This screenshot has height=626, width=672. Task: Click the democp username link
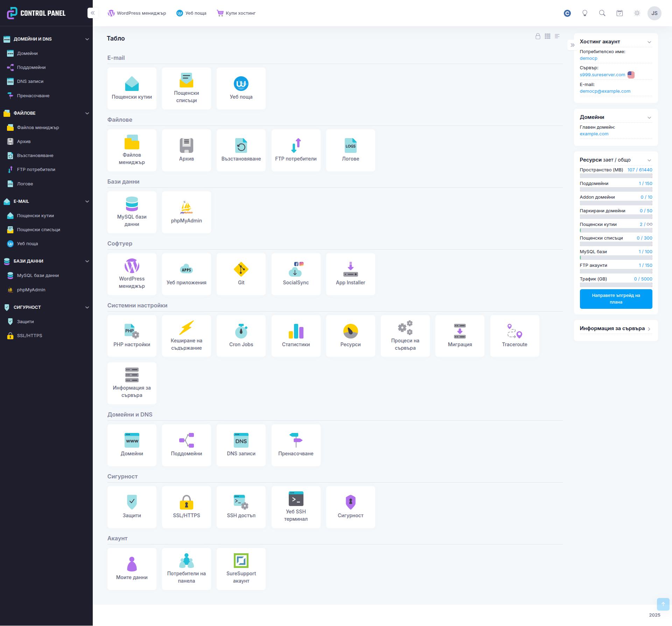[x=588, y=58]
